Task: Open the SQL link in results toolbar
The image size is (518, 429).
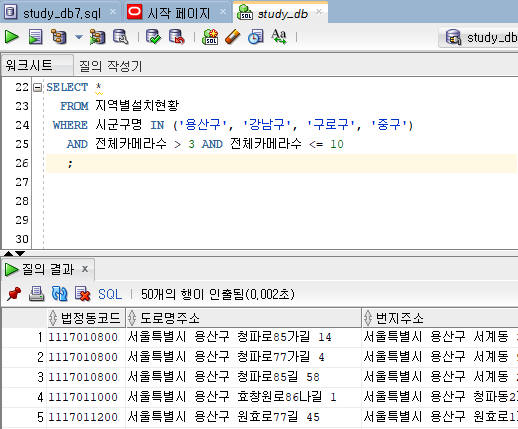Action: point(110,294)
